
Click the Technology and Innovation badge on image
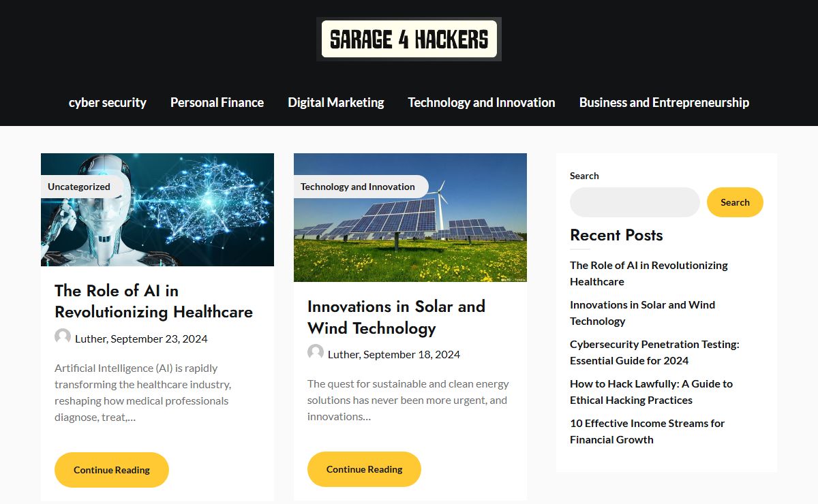358,187
